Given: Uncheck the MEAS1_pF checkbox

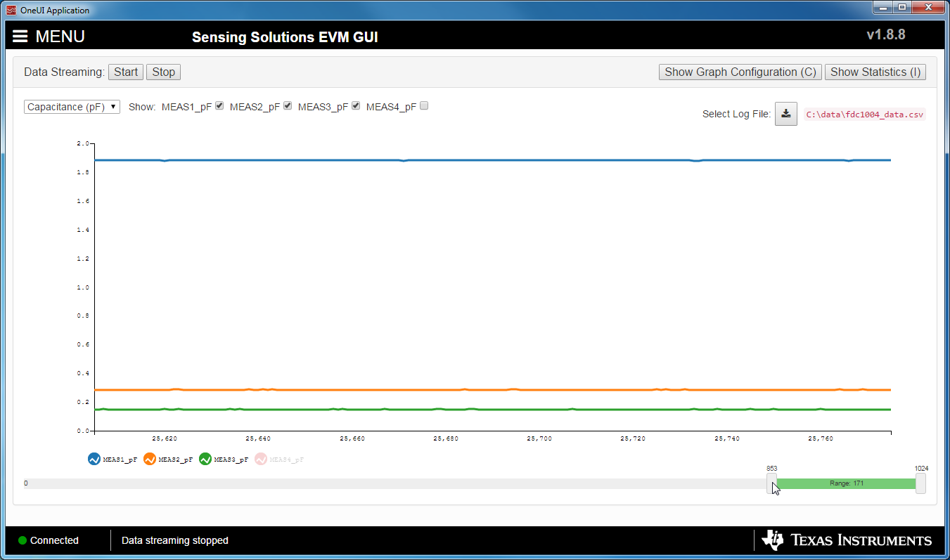Looking at the screenshot, I should (219, 105).
